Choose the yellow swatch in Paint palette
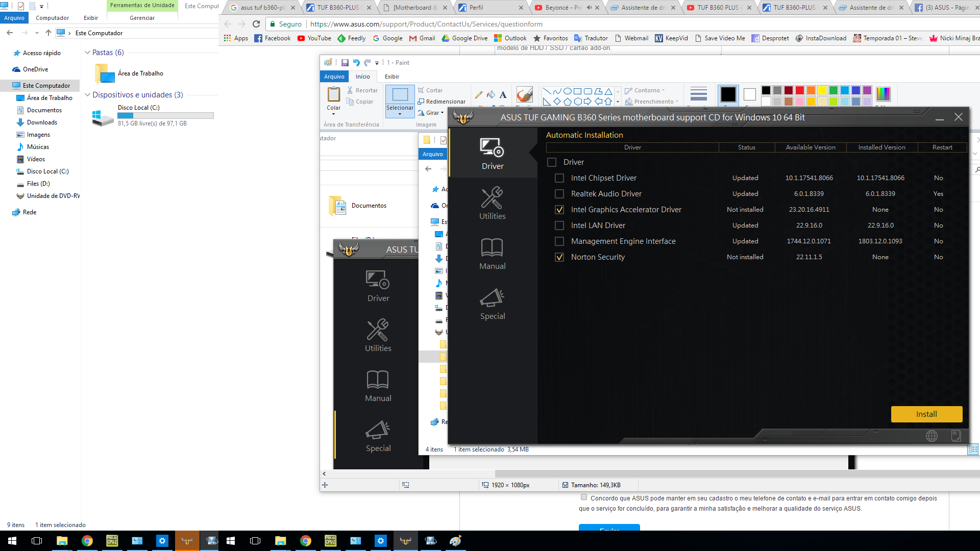 pyautogui.click(x=822, y=90)
